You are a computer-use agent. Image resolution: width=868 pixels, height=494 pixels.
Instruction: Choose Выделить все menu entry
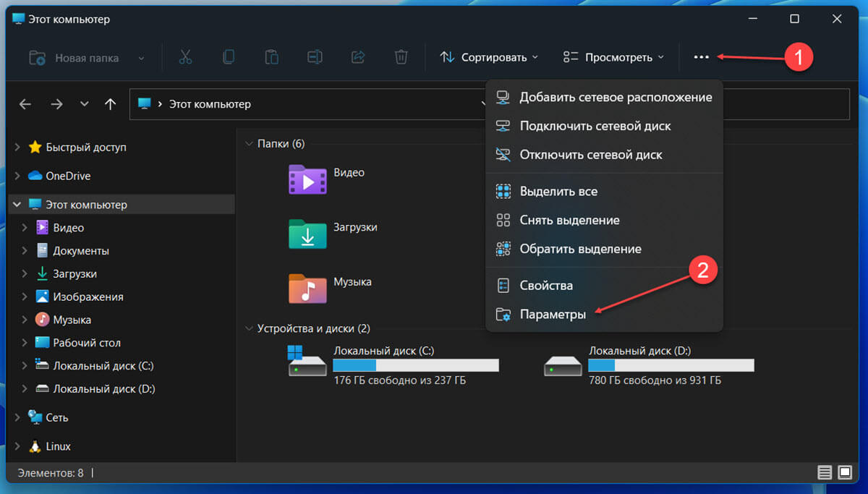(x=604, y=192)
